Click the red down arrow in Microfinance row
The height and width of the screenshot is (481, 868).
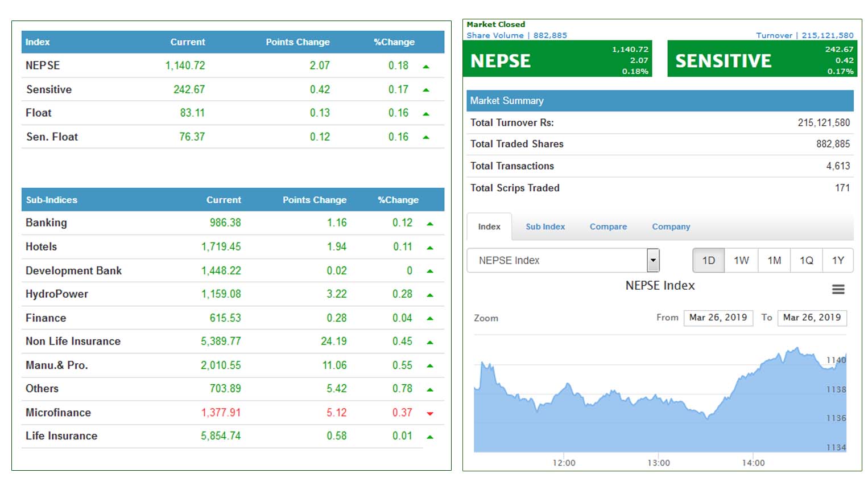(430, 413)
